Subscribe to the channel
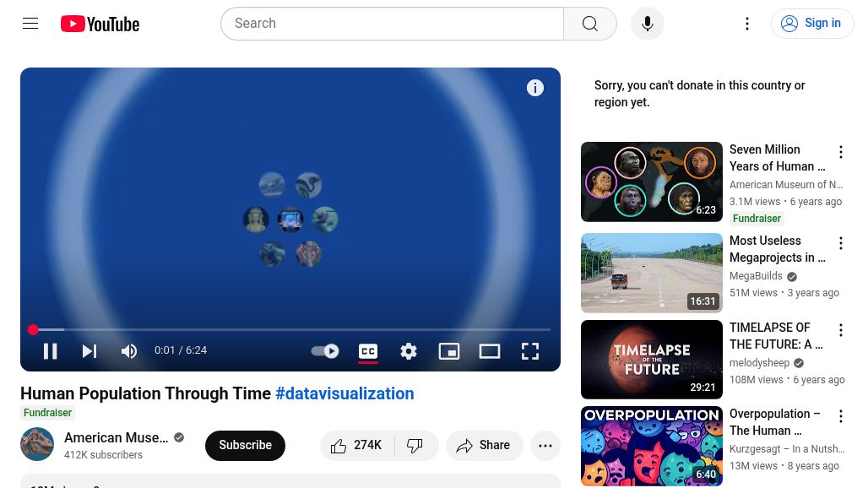 (x=245, y=446)
